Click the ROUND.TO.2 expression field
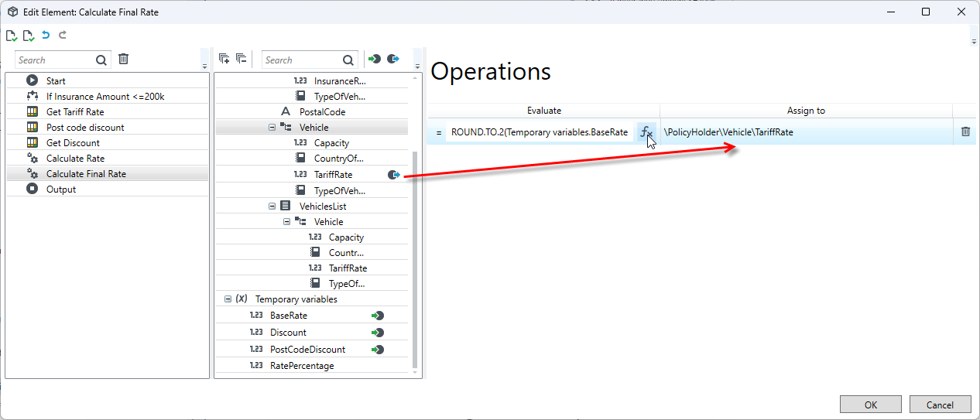The height and width of the screenshot is (420, 980). pos(541,132)
